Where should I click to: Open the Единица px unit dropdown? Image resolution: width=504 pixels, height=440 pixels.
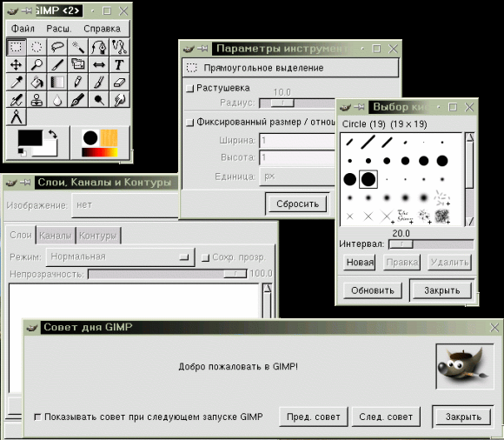click(x=297, y=177)
